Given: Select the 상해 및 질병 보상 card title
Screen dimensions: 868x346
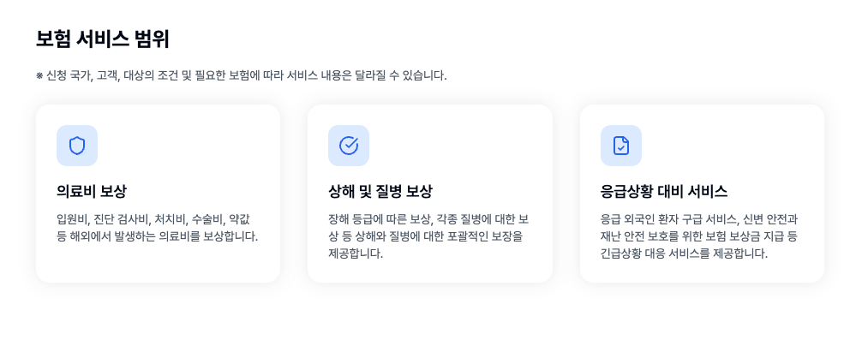Looking at the screenshot, I should [380, 191].
